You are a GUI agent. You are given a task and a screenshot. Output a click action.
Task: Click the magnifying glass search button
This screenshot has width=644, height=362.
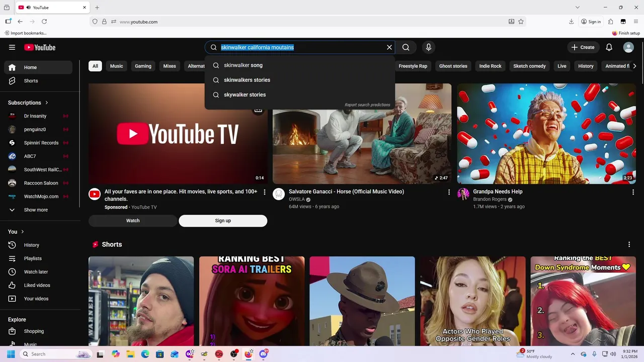pyautogui.click(x=406, y=47)
